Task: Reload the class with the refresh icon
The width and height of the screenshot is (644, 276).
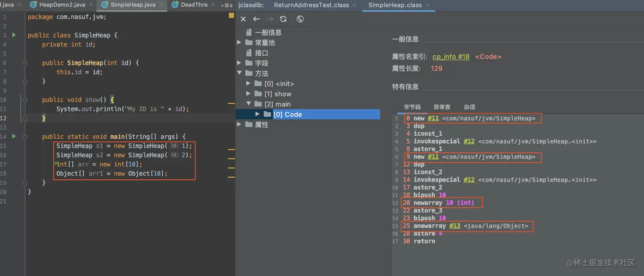Action: [x=283, y=19]
